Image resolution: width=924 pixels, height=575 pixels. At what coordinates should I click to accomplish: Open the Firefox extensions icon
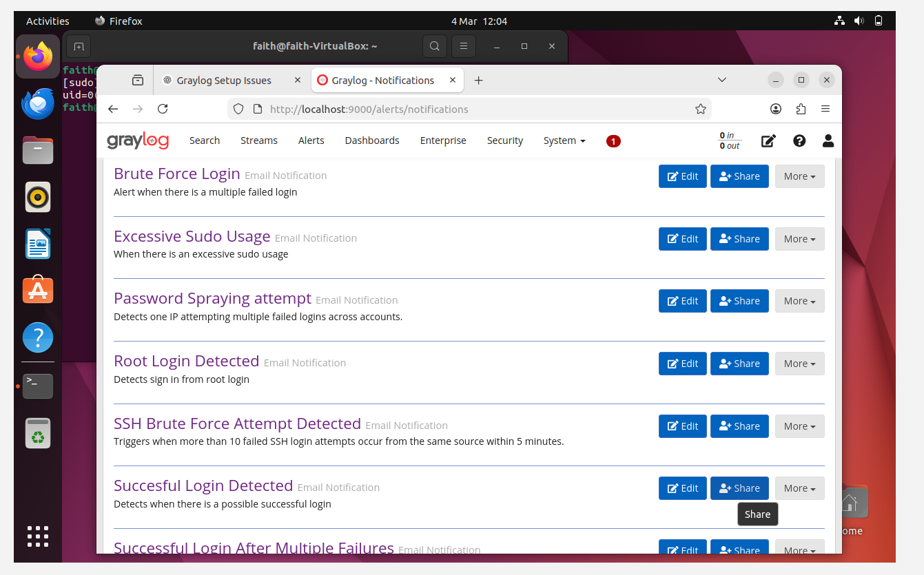pos(801,109)
